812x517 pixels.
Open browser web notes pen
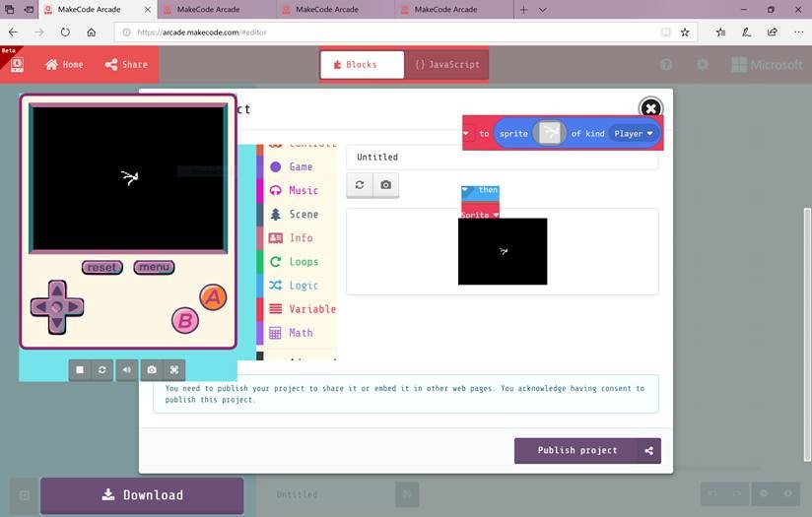[x=746, y=32]
